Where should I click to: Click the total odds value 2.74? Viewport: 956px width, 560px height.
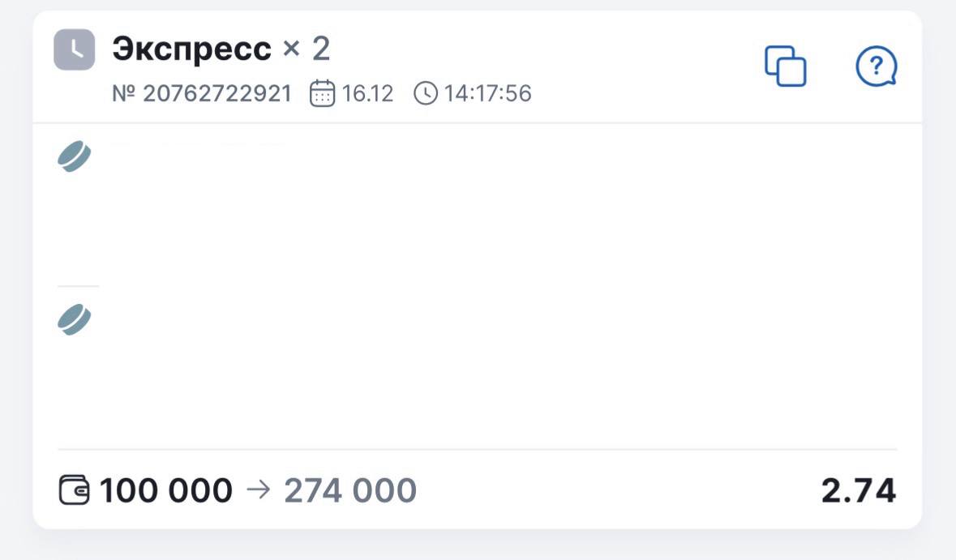(x=858, y=490)
